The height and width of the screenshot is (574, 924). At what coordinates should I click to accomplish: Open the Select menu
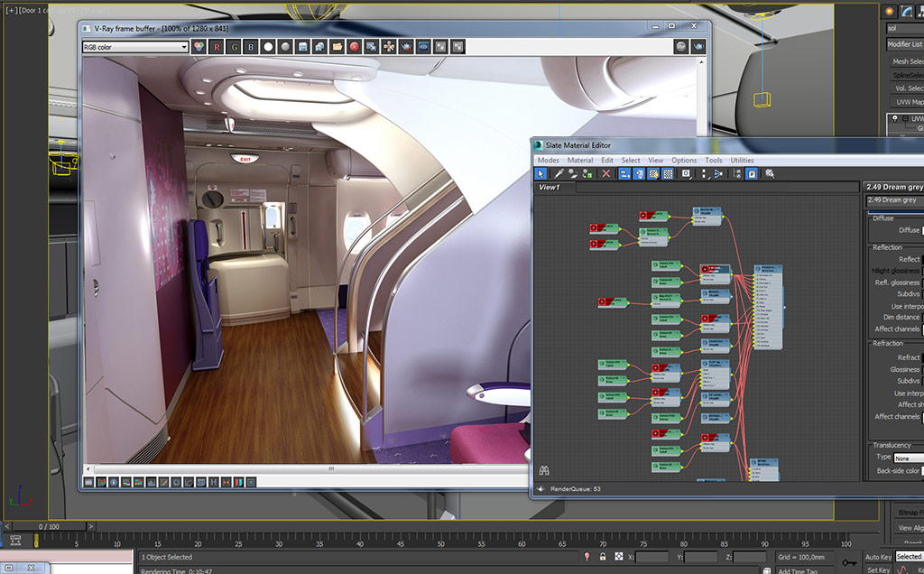[631, 161]
